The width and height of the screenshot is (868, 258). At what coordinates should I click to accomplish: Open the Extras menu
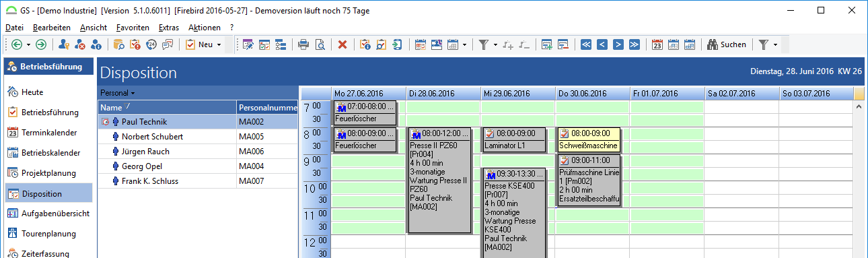click(x=169, y=28)
